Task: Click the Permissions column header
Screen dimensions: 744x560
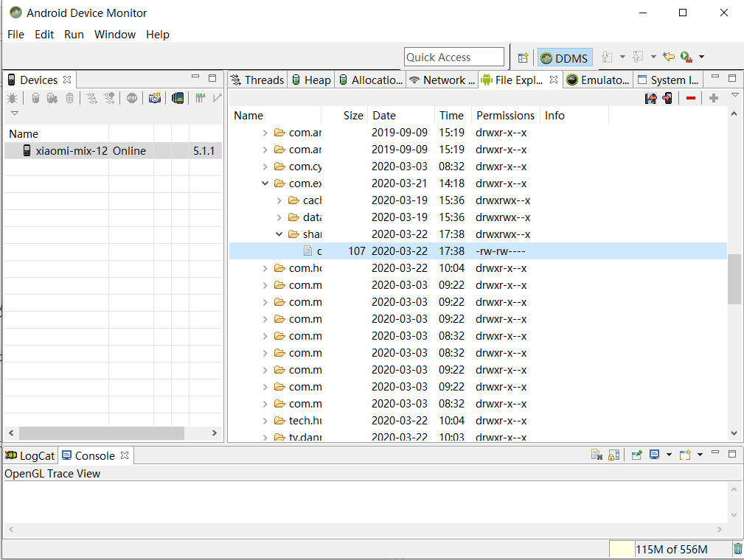Action: pos(505,115)
